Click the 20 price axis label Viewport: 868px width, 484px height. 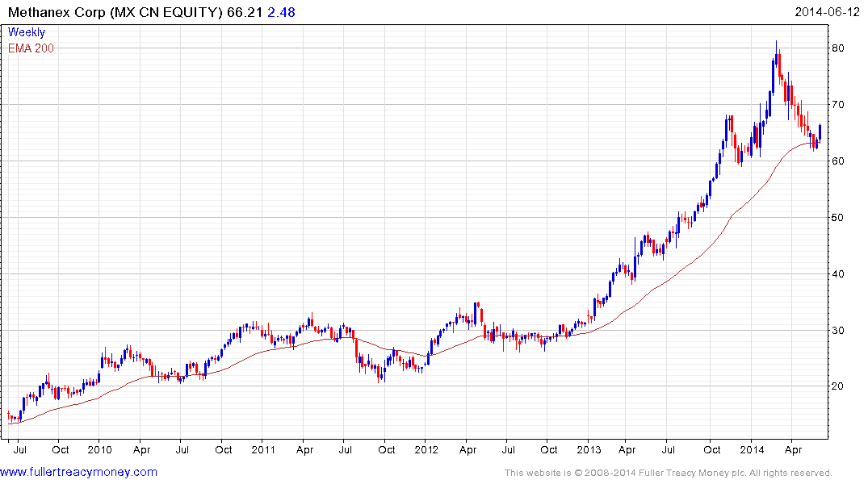point(837,386)
